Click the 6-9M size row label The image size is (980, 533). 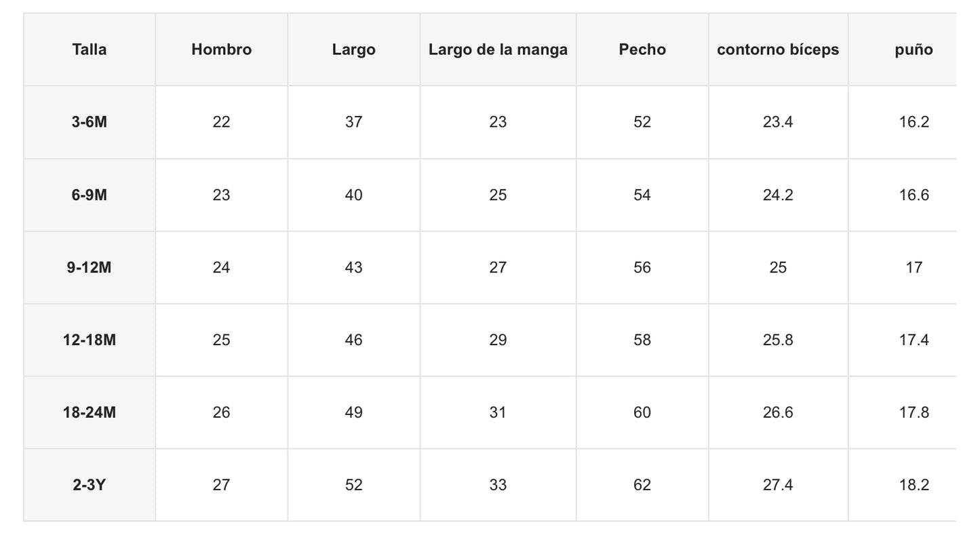90,195
